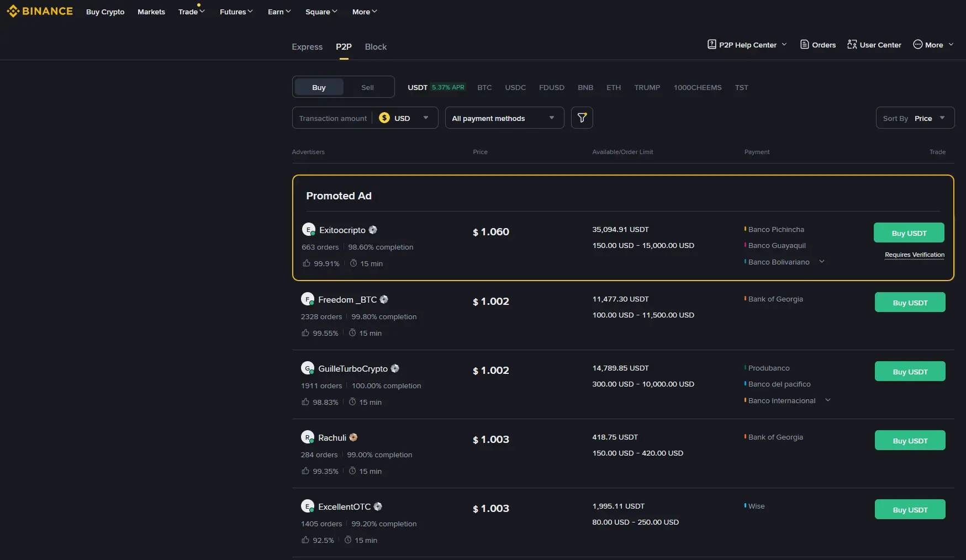Click Buy USDT for GuilleTurboCrypto
Screen dimensions: 966x560
[910, 371]
